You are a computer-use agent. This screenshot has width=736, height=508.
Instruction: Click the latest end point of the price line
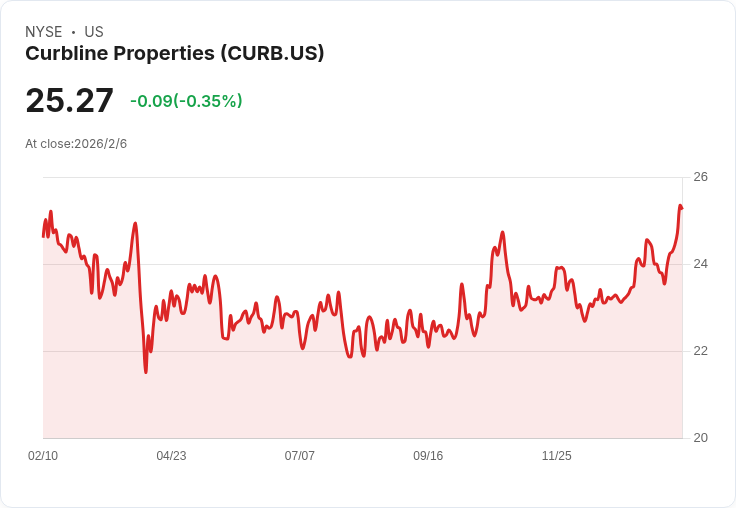681,208
